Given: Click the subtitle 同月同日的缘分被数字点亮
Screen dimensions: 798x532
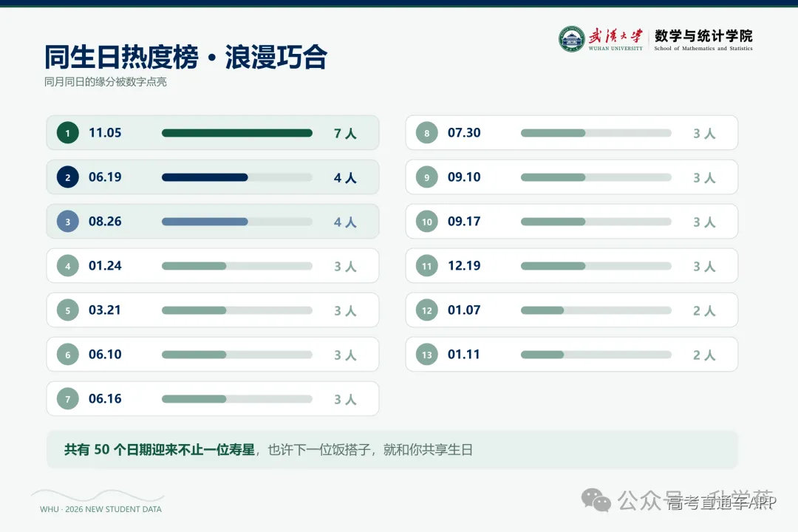Looking at the screenshot, I should (106, 81).
